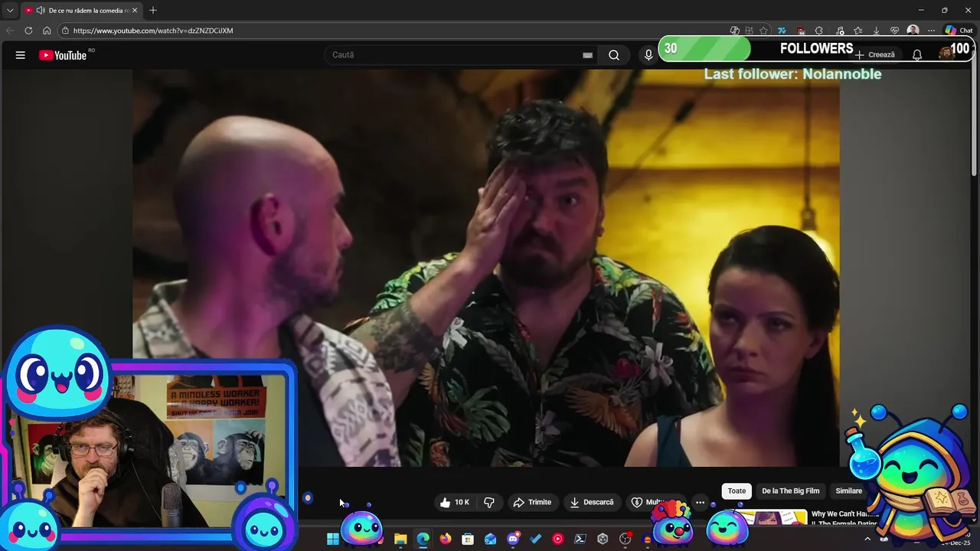Click the 7TV extension icon
980x551 pixels.
[782, 31]
